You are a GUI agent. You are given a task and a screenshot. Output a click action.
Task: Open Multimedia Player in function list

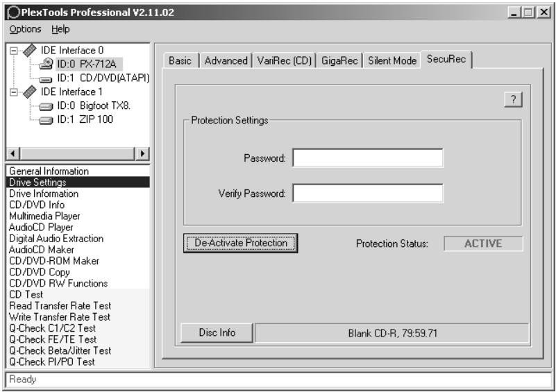[78, 216]
